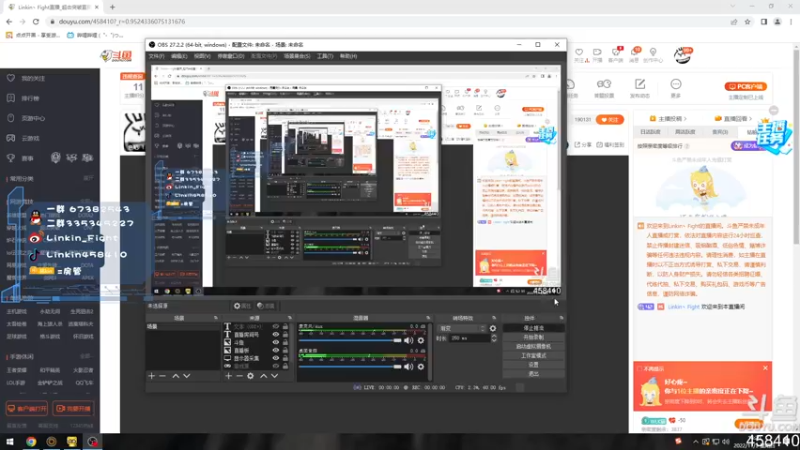Click 开始录制 button in OBS controls
800x450 pixels.
click(x=534, y=337)
